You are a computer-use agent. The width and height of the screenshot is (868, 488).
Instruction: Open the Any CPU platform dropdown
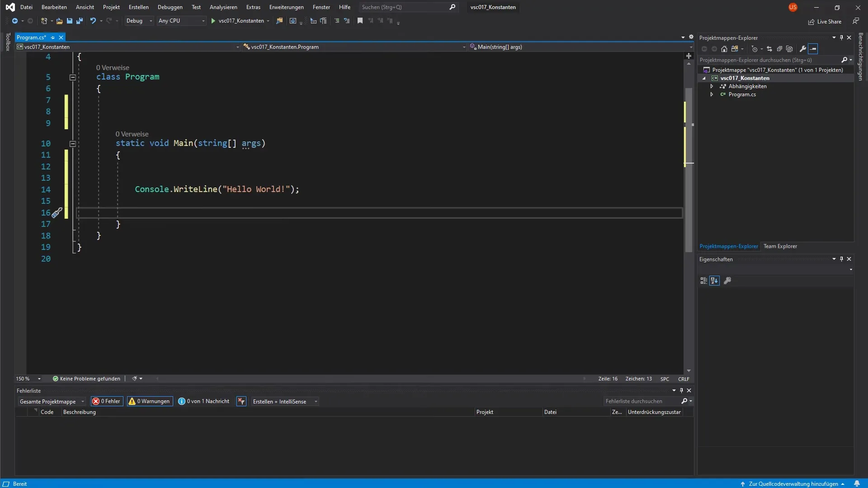[x=181, y=21]
